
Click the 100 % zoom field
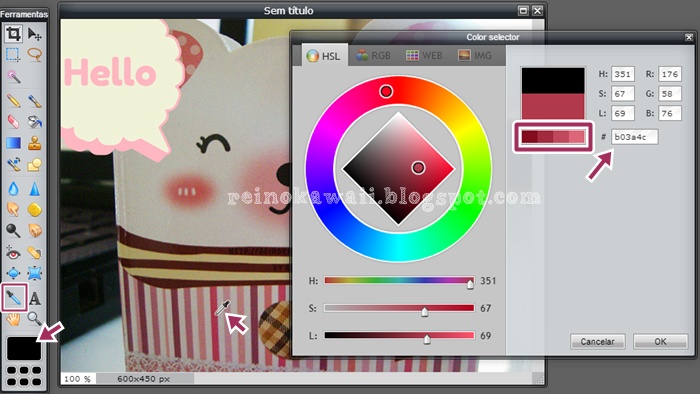coord(78,379)
